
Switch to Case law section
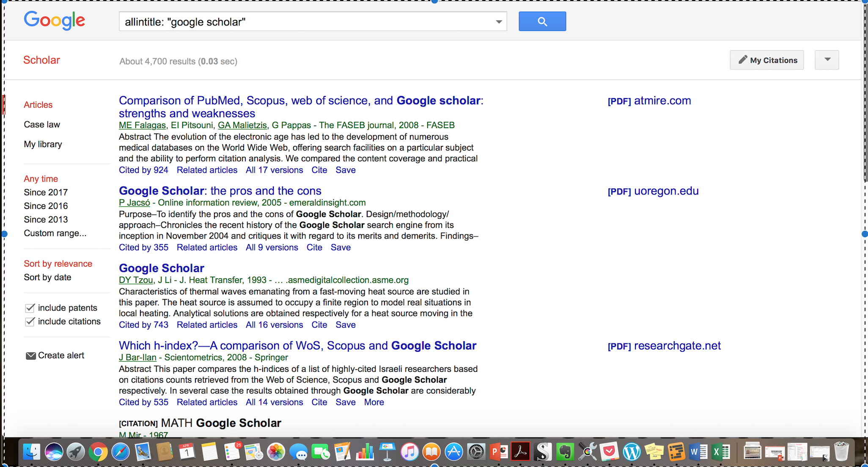pos(42,124)
